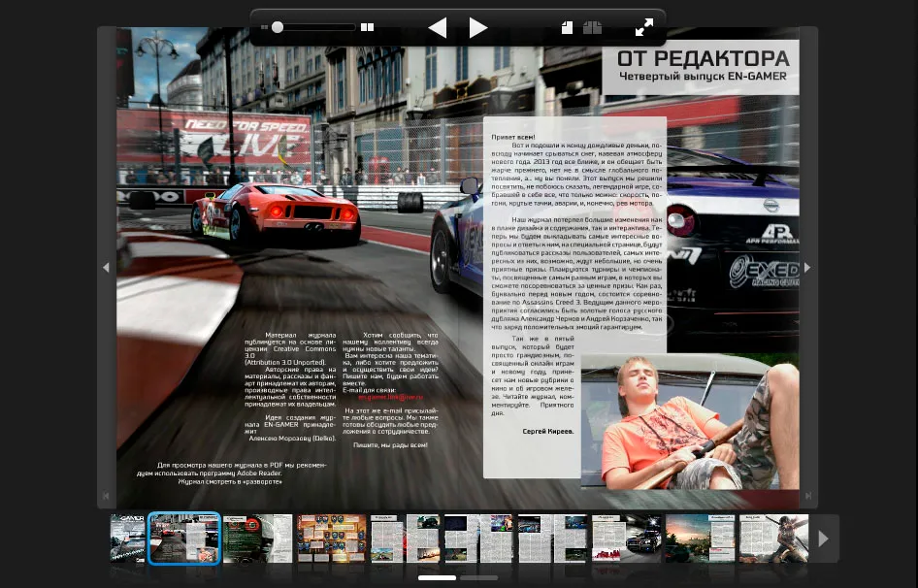Open the green-faced page thumbnail
The width and height of the screenshot is (918, 588).
[257, 539]
